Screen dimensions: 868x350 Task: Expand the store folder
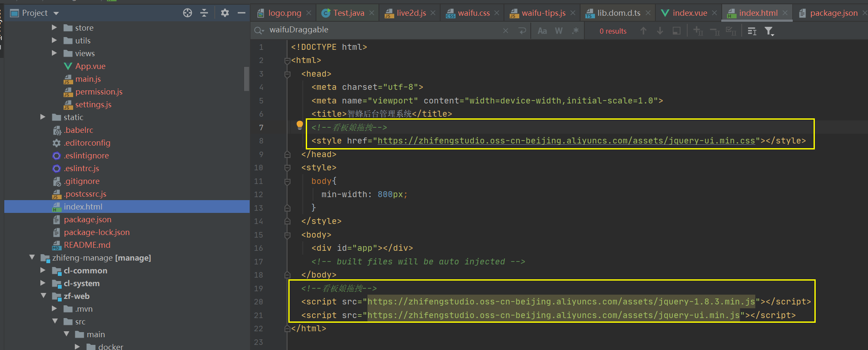(54, 28)
